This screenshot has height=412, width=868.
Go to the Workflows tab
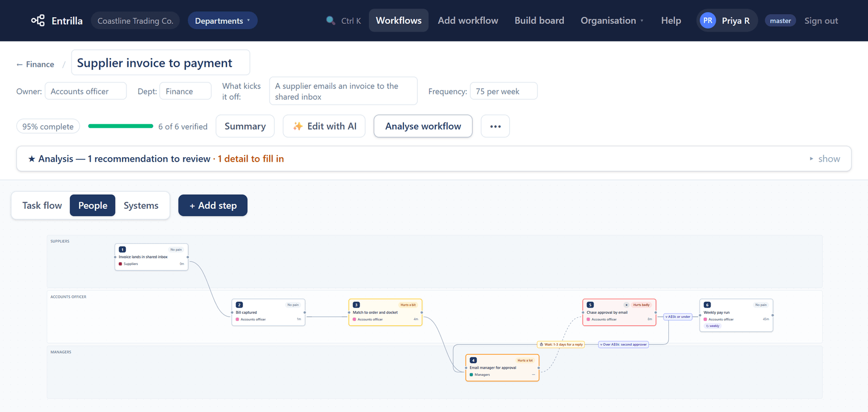(x=399, y=21)
